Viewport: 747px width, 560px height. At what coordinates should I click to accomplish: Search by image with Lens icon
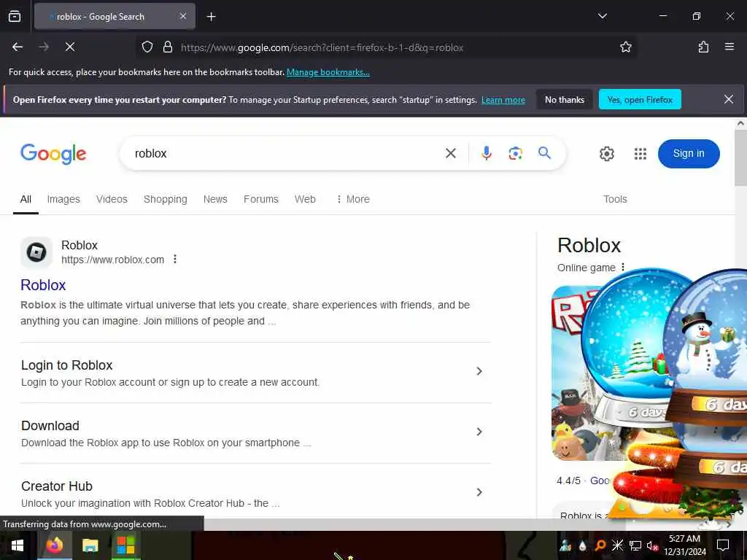(x=515, y=153)
